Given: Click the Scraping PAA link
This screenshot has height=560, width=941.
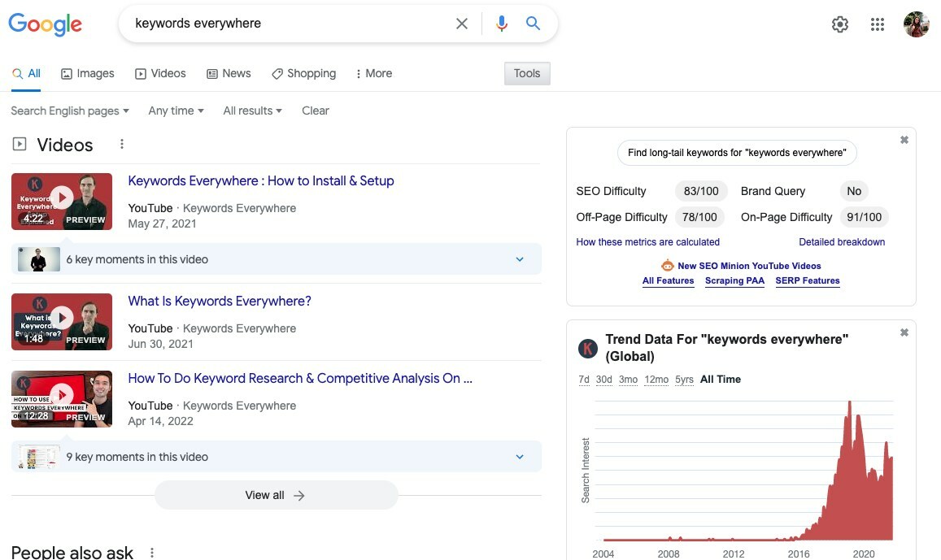Looking at the screenshot, I should tap(734, 280).
